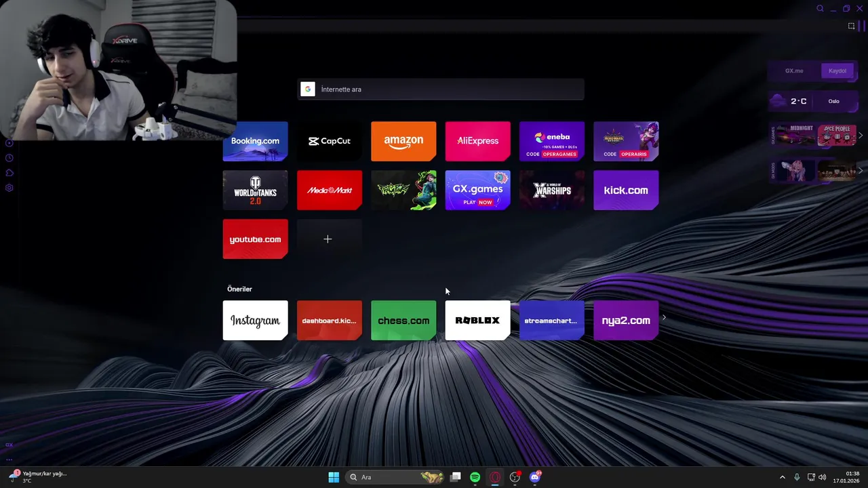The width and height of the screenshot is (868, 488).
Task: Open the kick.com speed dial tile
Action: click(x=626, y=190)
